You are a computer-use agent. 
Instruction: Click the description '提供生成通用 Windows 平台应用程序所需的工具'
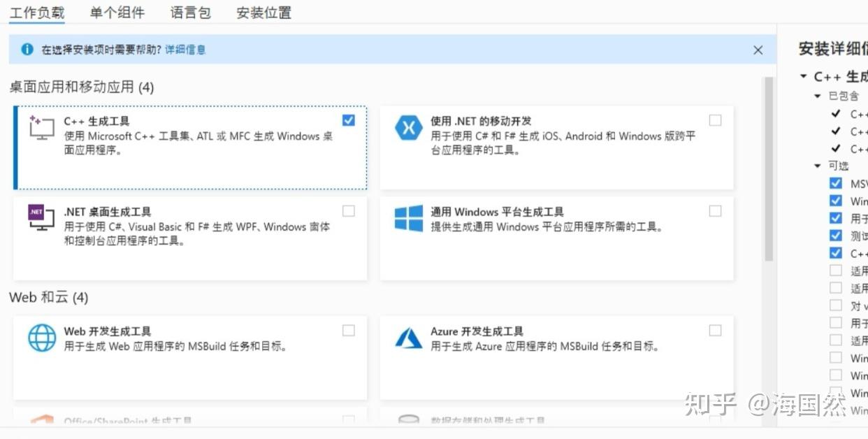pos(547,227)
